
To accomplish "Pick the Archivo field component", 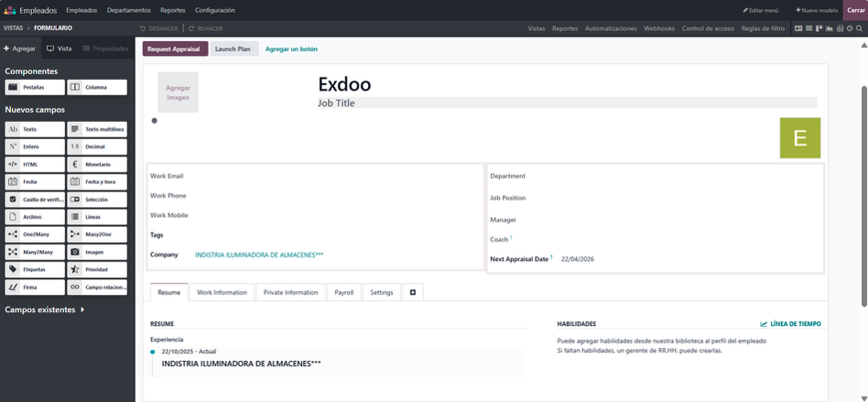I will (x=35, y=217).
